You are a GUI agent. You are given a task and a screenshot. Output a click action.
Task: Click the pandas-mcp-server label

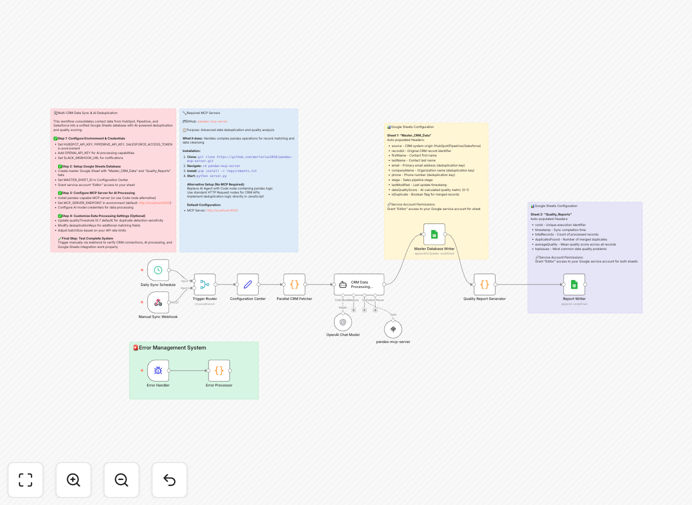[393, 342]
